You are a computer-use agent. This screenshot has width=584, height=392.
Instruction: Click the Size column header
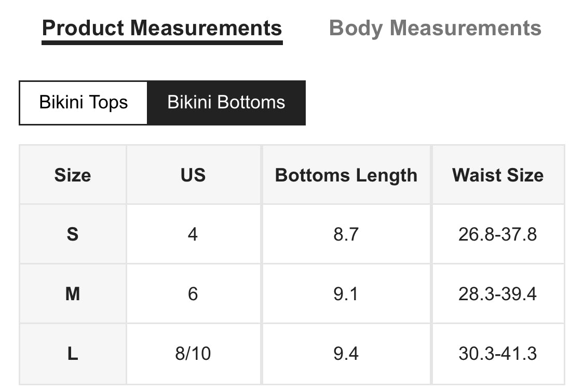click(x=73, y=175)
